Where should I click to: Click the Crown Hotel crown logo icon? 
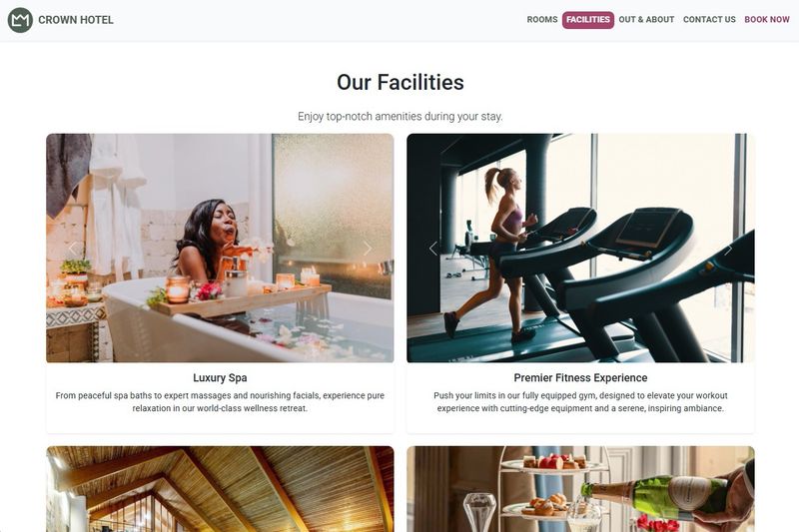pyautogui.click(x=20, y=20)
